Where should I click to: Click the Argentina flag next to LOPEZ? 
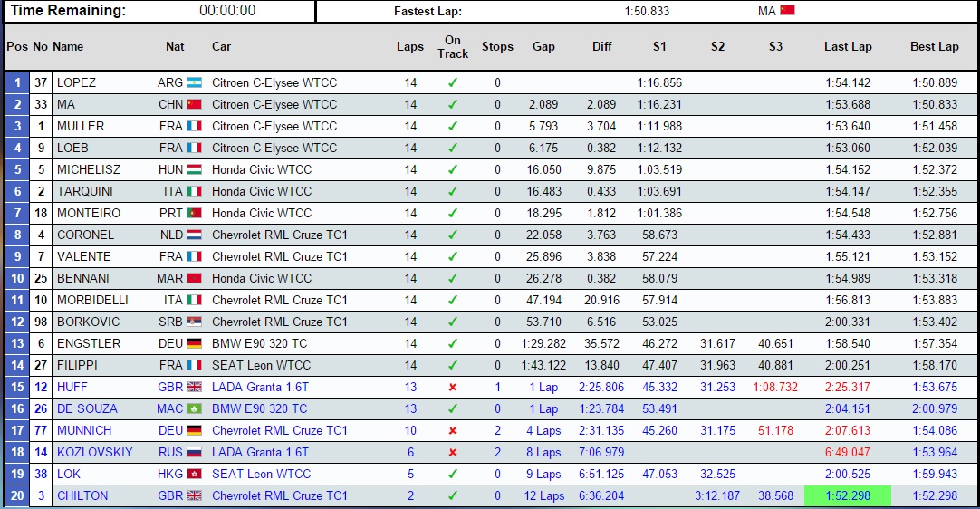point(194,82)
